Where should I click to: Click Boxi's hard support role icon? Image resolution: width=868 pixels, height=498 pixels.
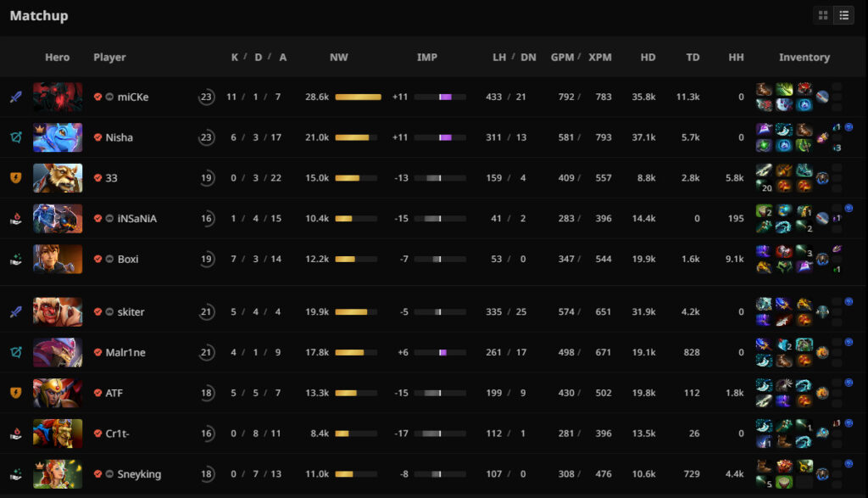[15, 260]
